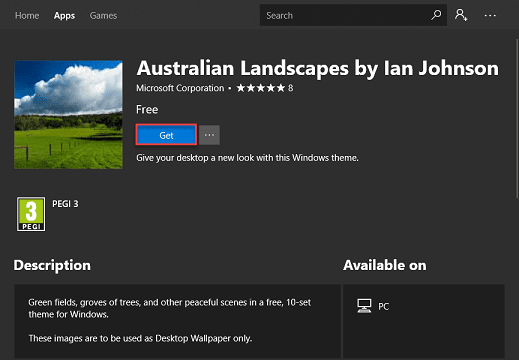Viewport: 519px width, 360px height.
Task: Click the PC device icon
Action: point(364,306)
